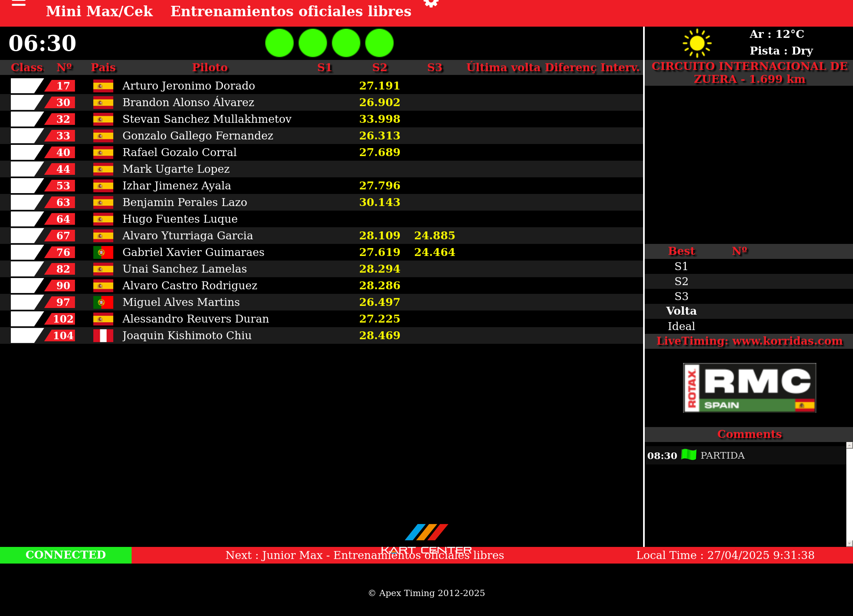Click the green flag next to PARTIDA

[688, 455]
